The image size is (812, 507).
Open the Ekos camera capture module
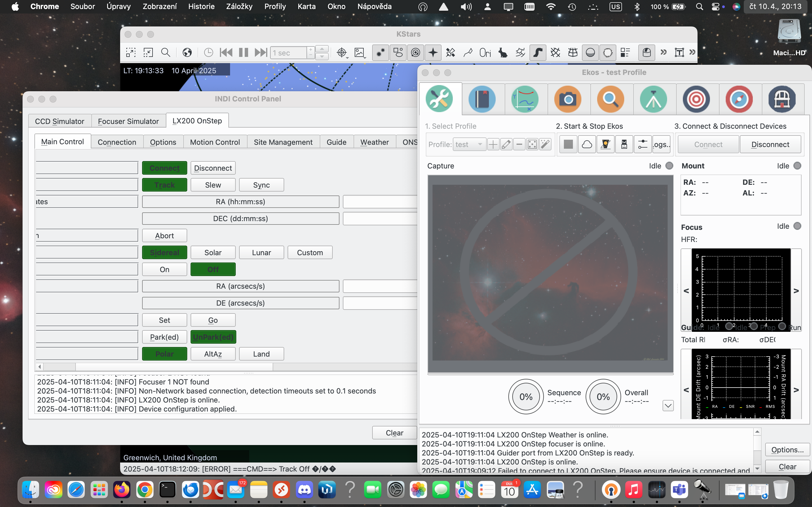click(x=567, y=99)
